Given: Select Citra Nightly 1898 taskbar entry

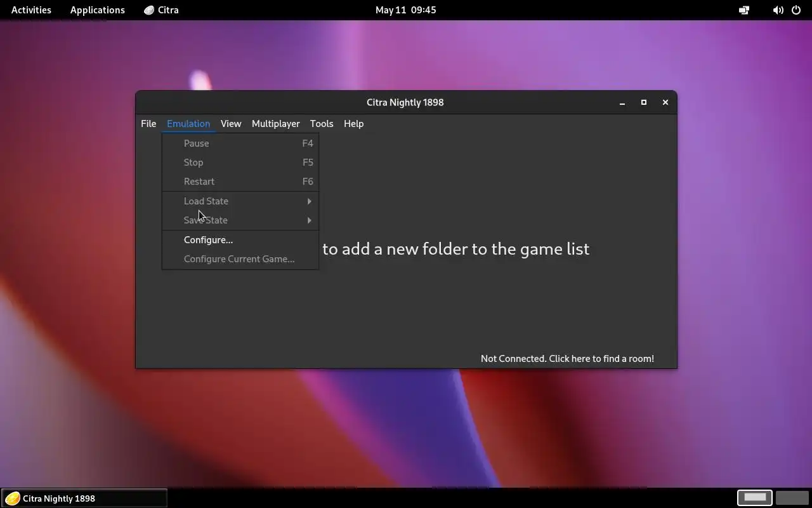Looking at the screenshot, I should pos(84,498).
